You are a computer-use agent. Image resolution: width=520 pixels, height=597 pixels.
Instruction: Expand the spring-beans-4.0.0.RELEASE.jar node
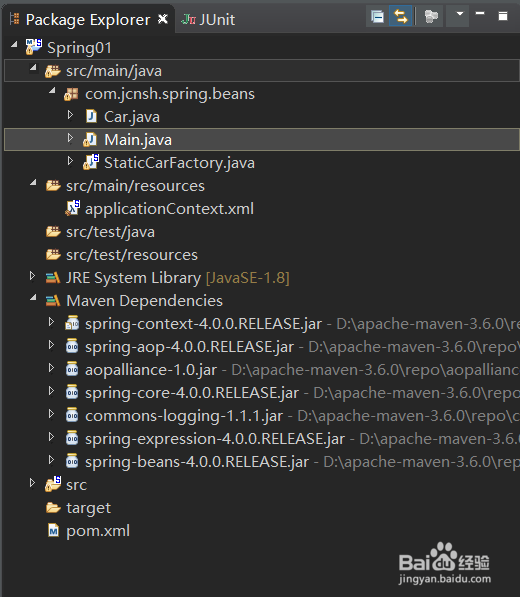51,460
